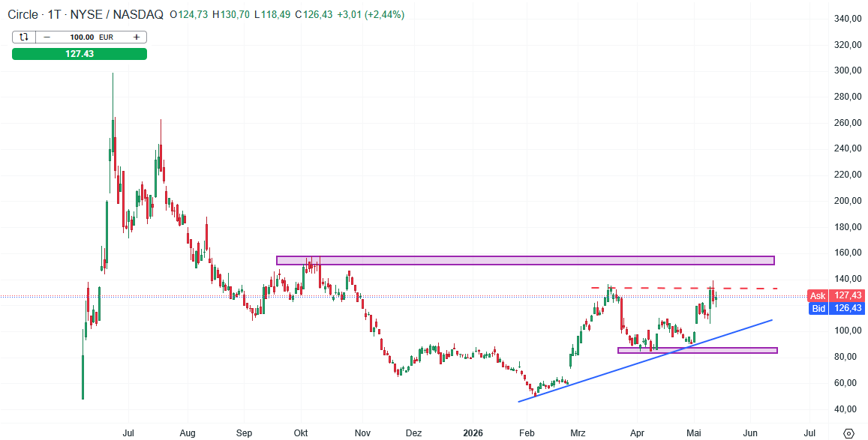The width and height of the screenshot is (868, 440).
Task: Click the Feb label on time axis
Action: 527,433
